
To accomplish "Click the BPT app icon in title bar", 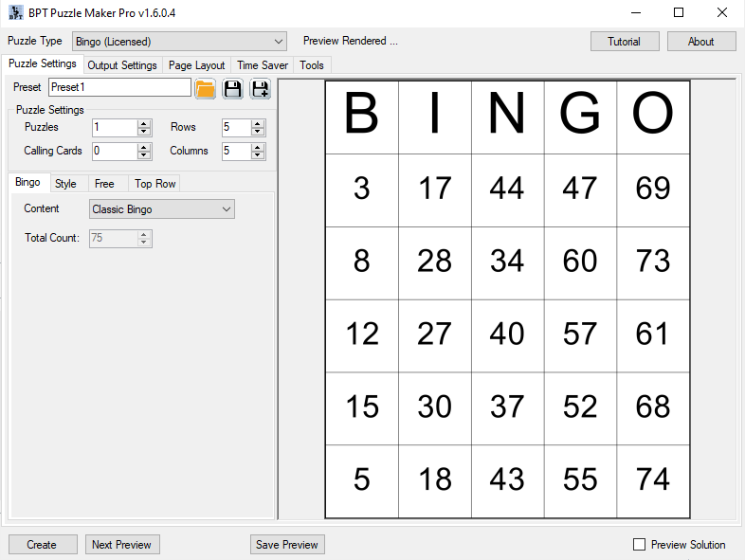I will pyautogui.click(x=16, y=13).
